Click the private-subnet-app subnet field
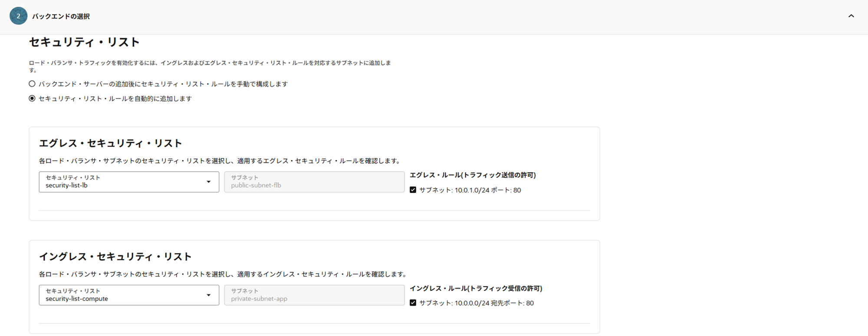This screenshot has height=336, width=868. tap(314, 295)
